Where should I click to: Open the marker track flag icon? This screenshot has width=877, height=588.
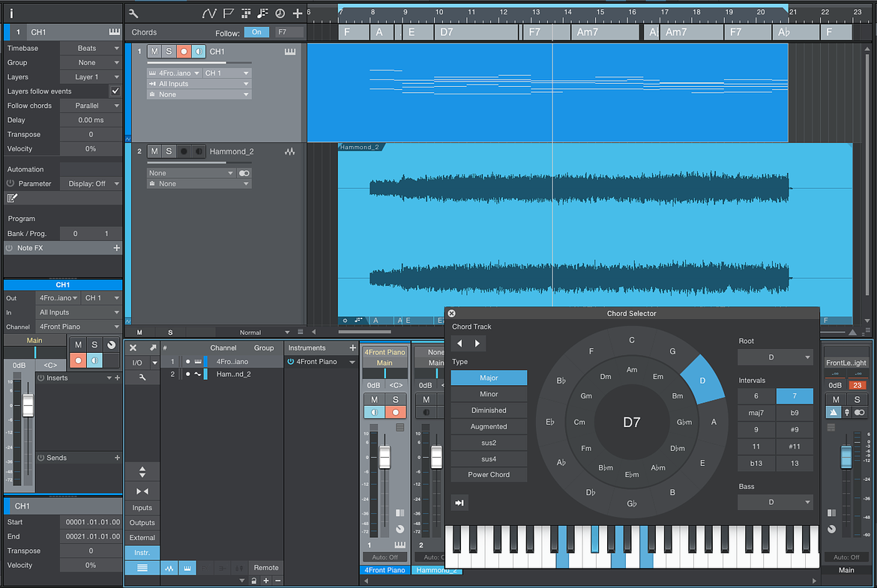[228, 13]
